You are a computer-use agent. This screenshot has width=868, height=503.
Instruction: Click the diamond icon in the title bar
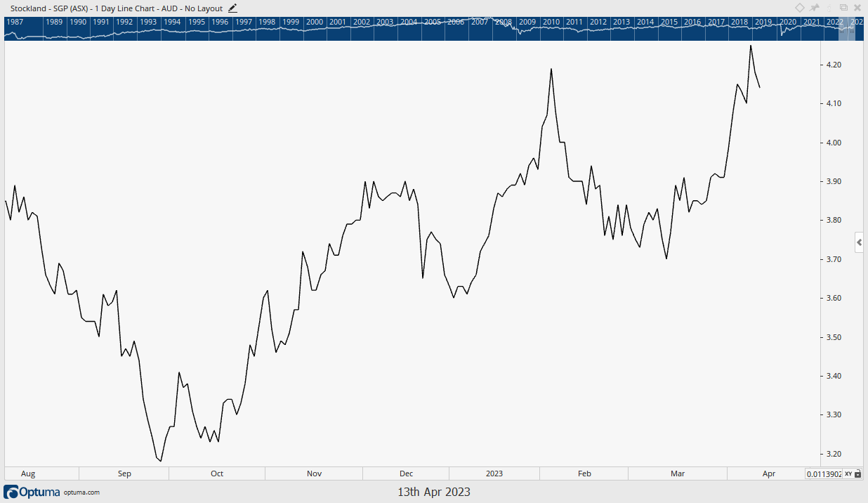tap(799, 8)
